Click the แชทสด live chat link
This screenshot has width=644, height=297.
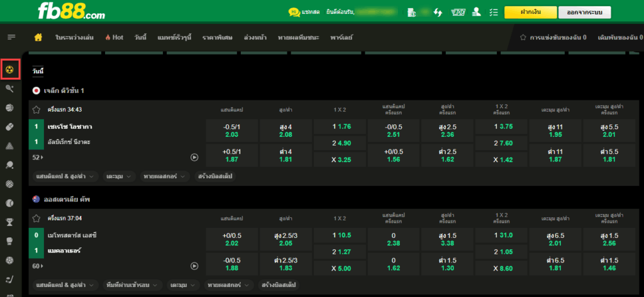point(311,13)
